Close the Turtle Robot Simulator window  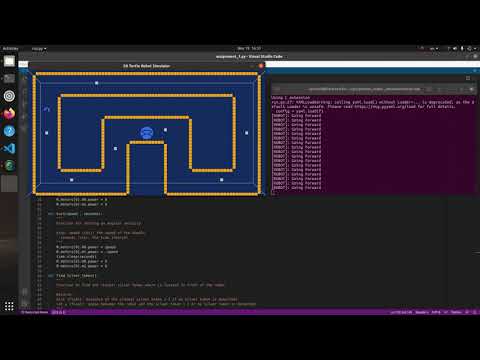pos(261,66)
